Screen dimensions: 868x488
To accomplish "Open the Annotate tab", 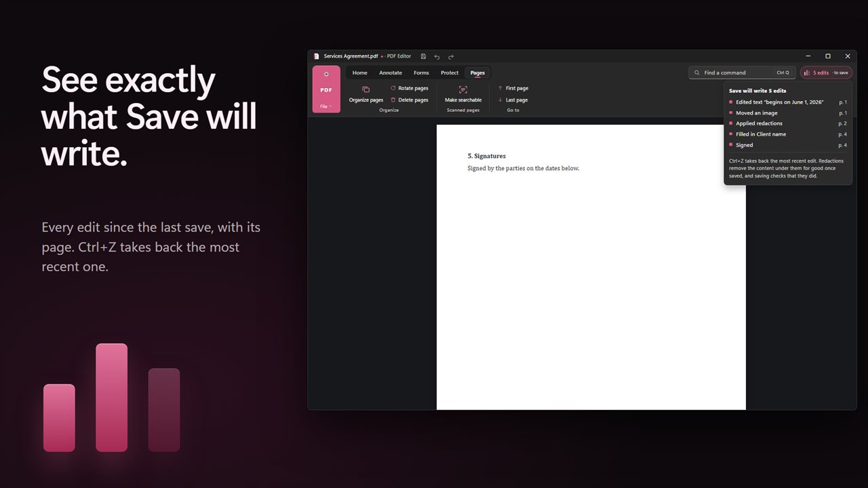I will 391,73.
